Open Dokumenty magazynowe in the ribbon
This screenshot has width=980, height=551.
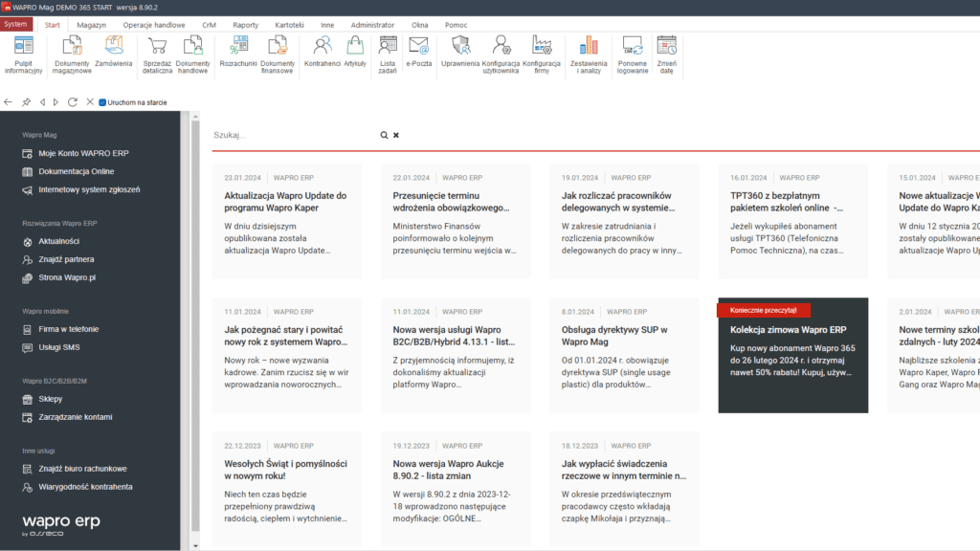[72, 55]
